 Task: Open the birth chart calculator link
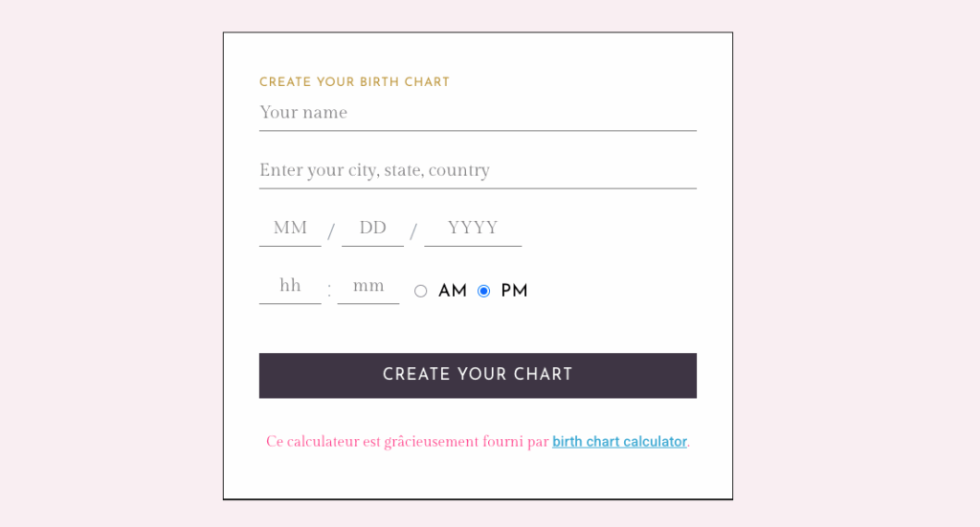(619, 442)
